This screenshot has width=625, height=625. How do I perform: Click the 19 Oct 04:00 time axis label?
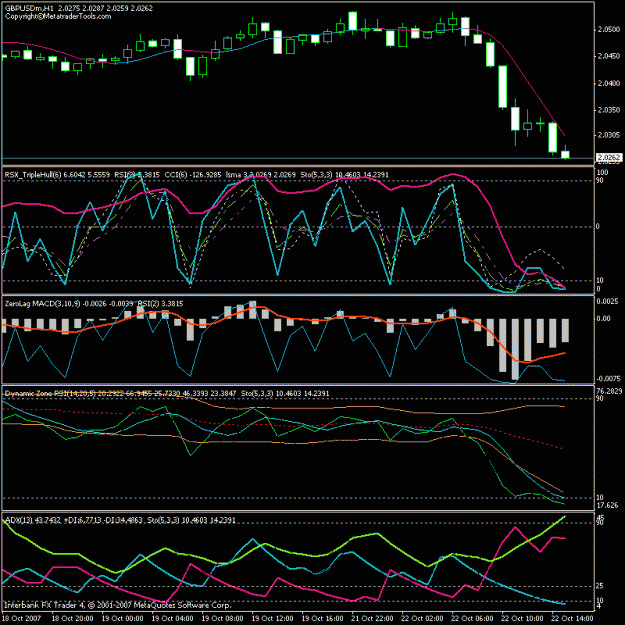click(x=173, y=618)
